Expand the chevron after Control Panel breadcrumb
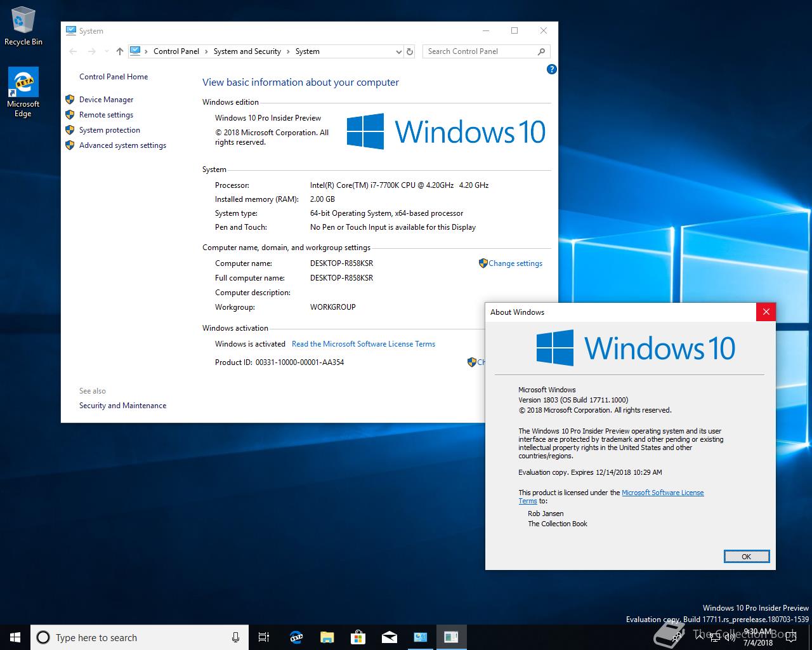812x650 pixels. (207, 51)
